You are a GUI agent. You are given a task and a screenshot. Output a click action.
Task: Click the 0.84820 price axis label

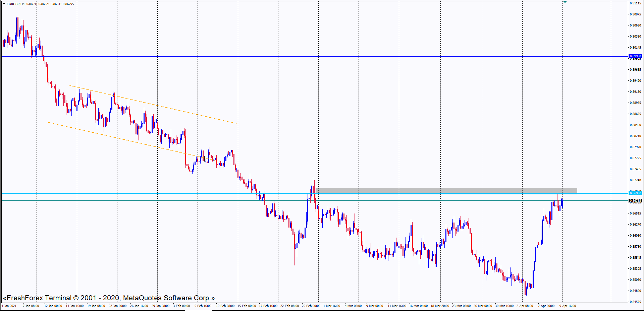click(x=635, y=291)
